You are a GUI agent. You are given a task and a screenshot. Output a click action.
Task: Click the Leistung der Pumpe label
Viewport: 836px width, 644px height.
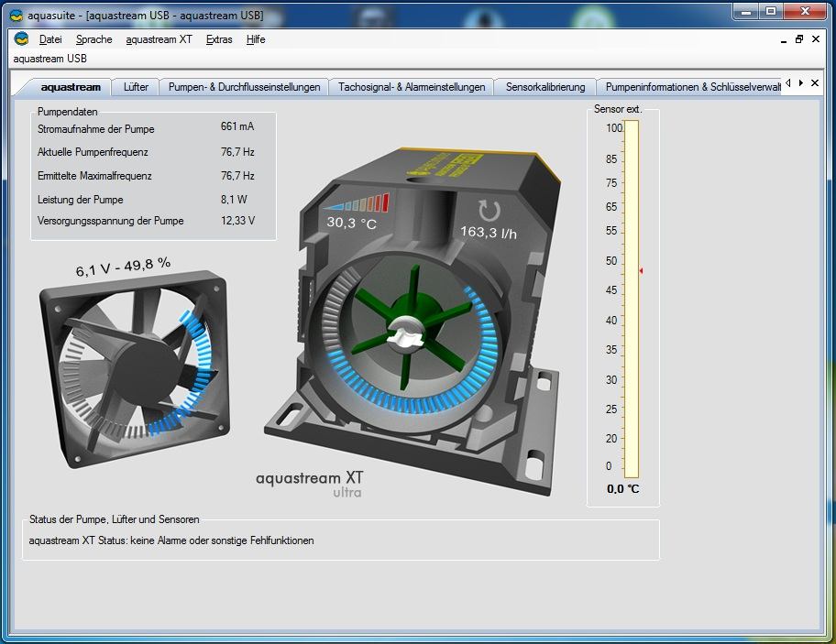[x=80, y=200]
